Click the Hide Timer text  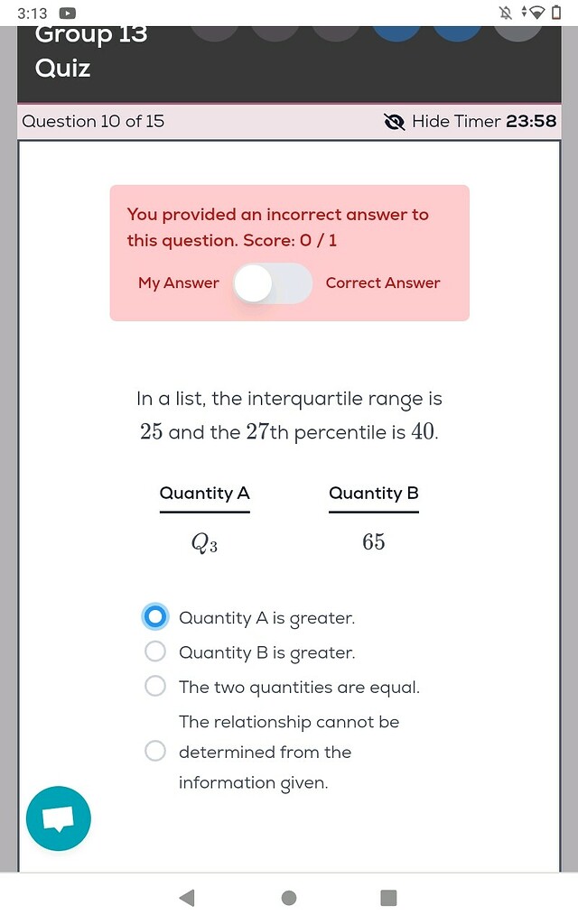(x=456, y=121)
